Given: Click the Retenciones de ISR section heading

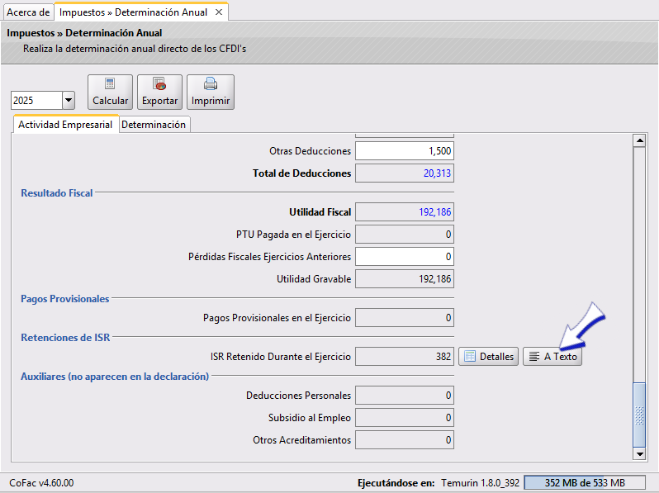Looking at the screenshot, I should [x=66, y=337].
